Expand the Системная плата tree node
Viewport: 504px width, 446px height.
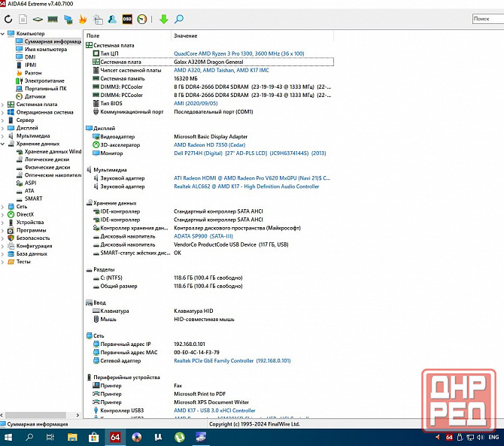[x=2, y=105]
